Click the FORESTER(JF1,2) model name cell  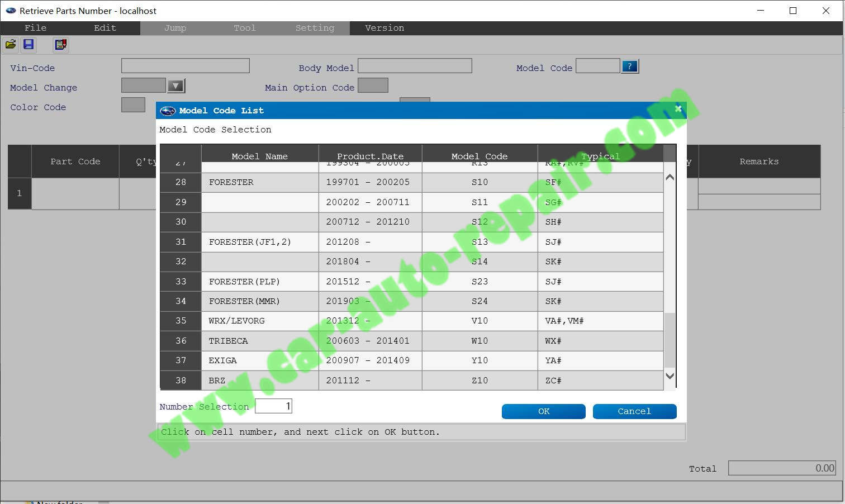pyautogui.click(x=260, y=242)
